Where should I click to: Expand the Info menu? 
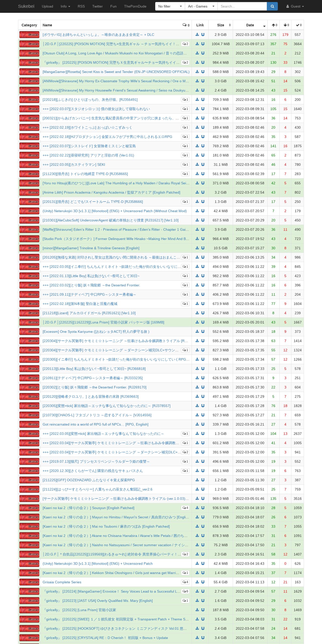tap(65, 6)
